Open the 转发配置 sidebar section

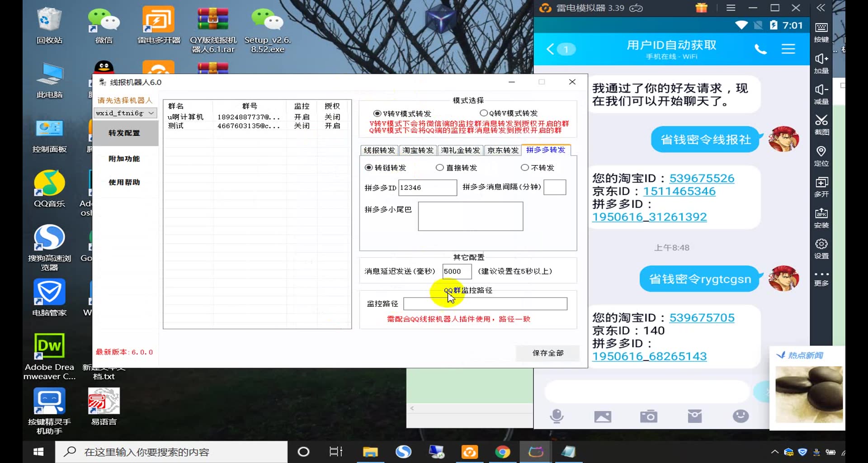click(124, 133)
